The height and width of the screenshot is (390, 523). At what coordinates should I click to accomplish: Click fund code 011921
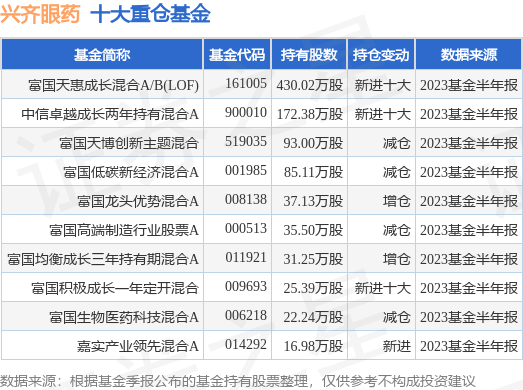coord(246,258)
